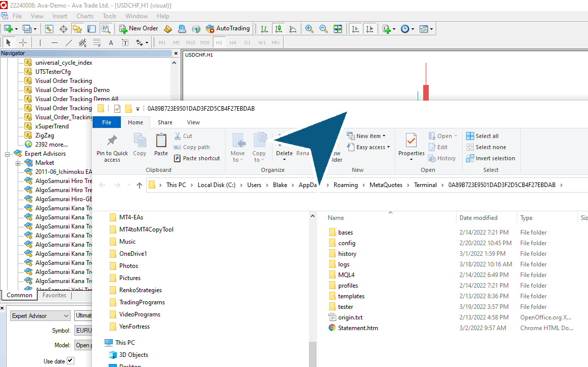Image resolution: width=588 pixels, height=367 pixels.
Task: Toggle chart shift from right border
Action: pos(370,29)
